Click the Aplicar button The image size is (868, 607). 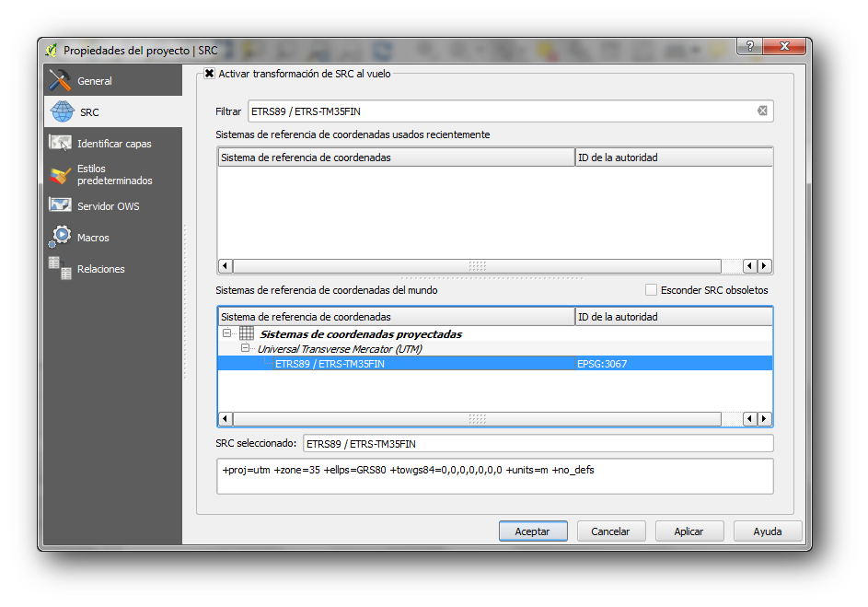point(689,531)
